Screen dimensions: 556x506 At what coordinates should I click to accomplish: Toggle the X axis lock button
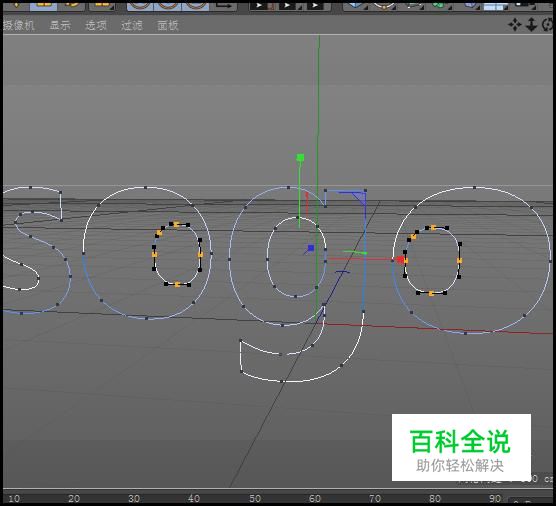click(x=140, y=5)
